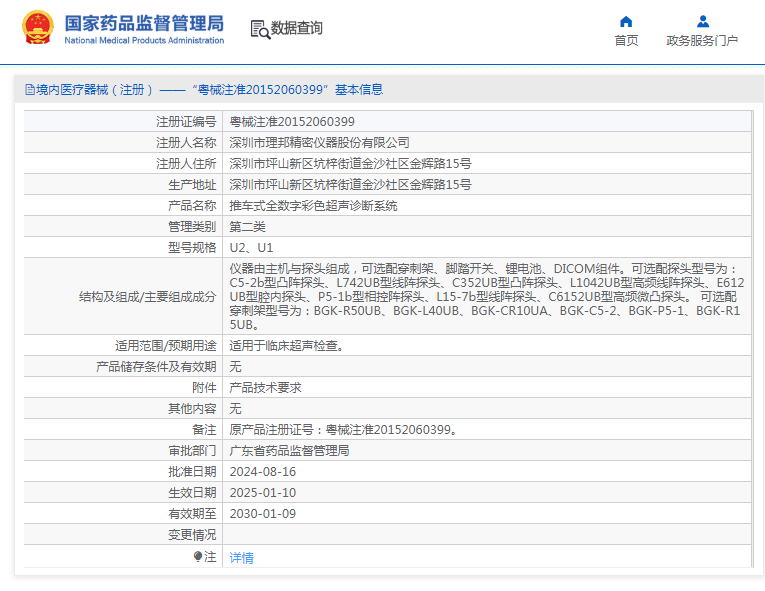
Task: Click the 政务服务门户 person icon
Action: (702, 21)
